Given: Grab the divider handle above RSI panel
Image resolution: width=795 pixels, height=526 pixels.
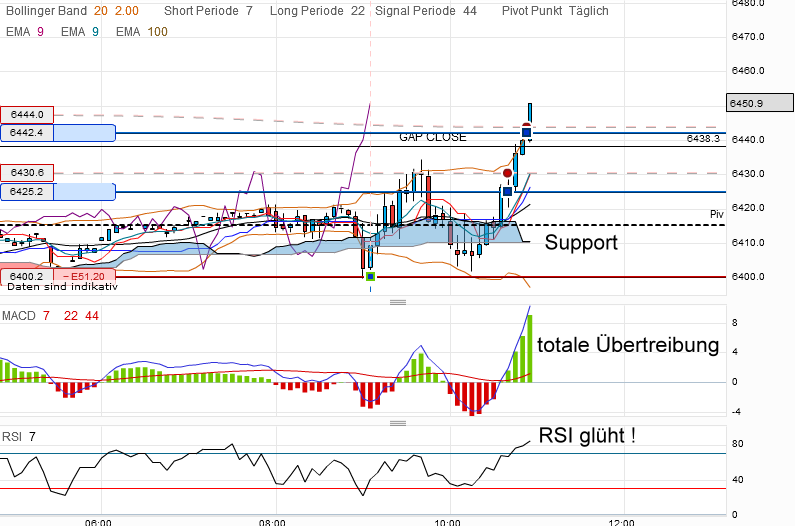Looking at the screenshot, I should pos(398,423).
